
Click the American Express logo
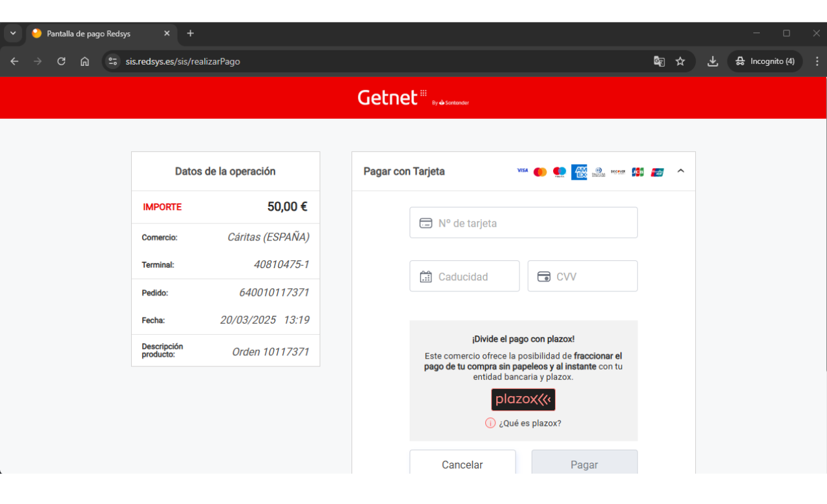579,172
